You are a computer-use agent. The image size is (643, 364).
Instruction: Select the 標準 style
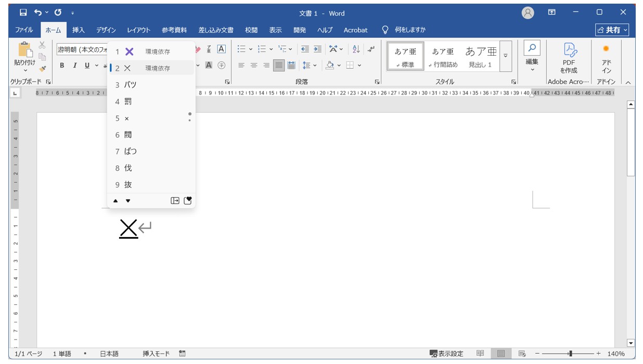[x=405, y=56]
